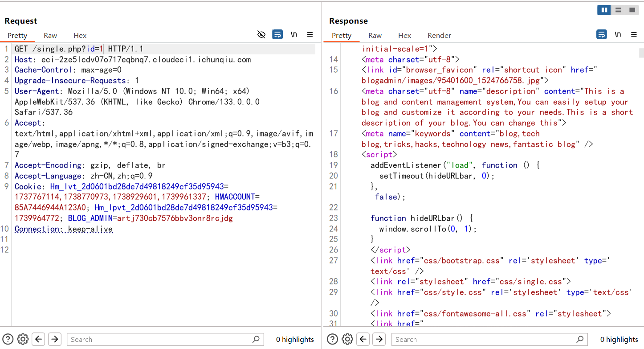Open the Response Render tab
The width and height of the screenshot is (644, 349).
coord(439,36)
